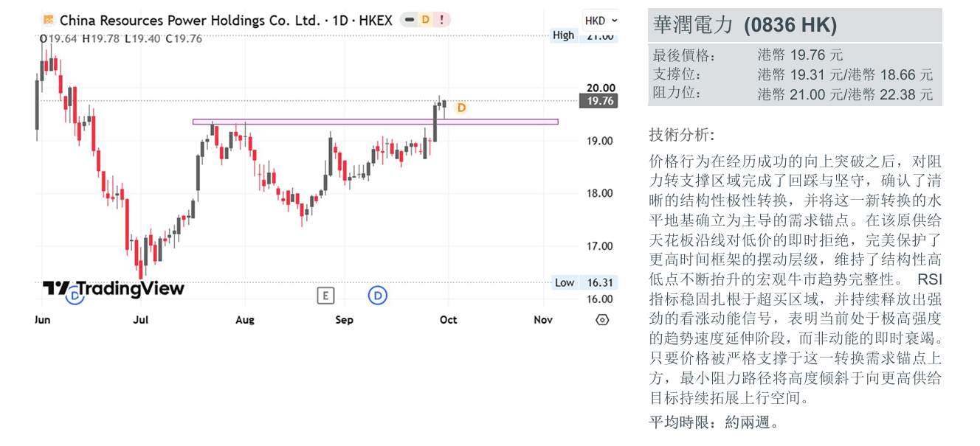Click the orange D delayed-data status icon

click(425, 20)
